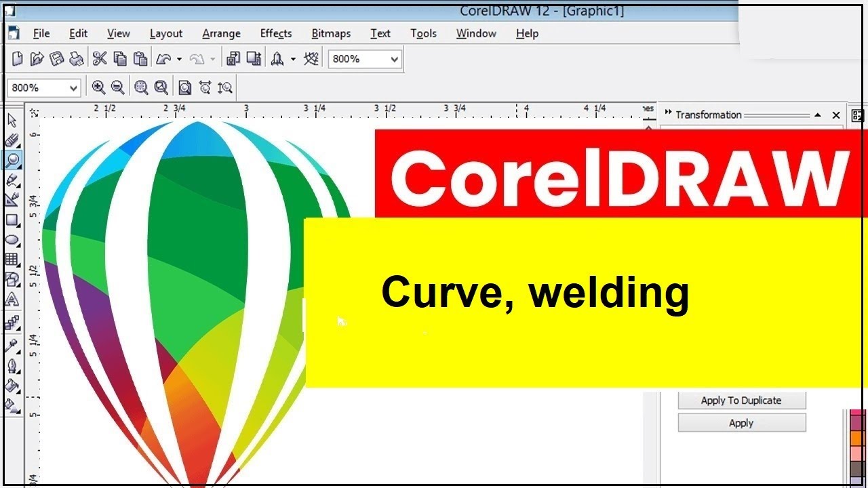
Task: Click the Application Launcher rocket icon
Action: pos(277,59)
